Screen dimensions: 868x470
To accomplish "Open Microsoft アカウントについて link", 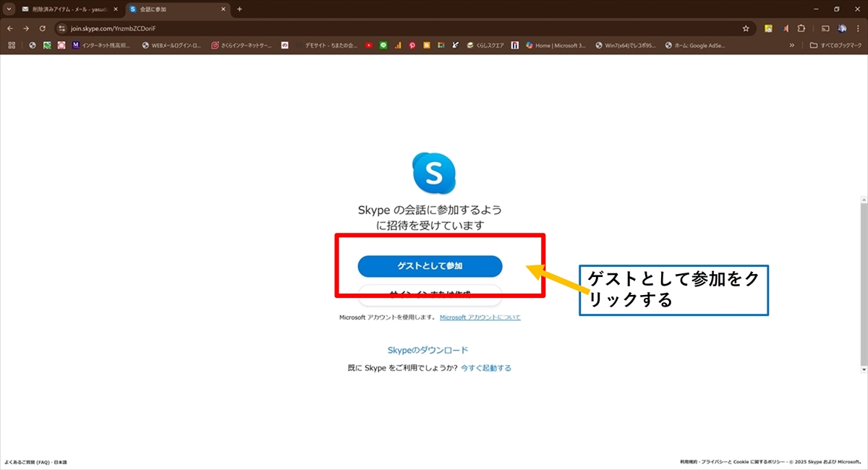I will (480, 317).
